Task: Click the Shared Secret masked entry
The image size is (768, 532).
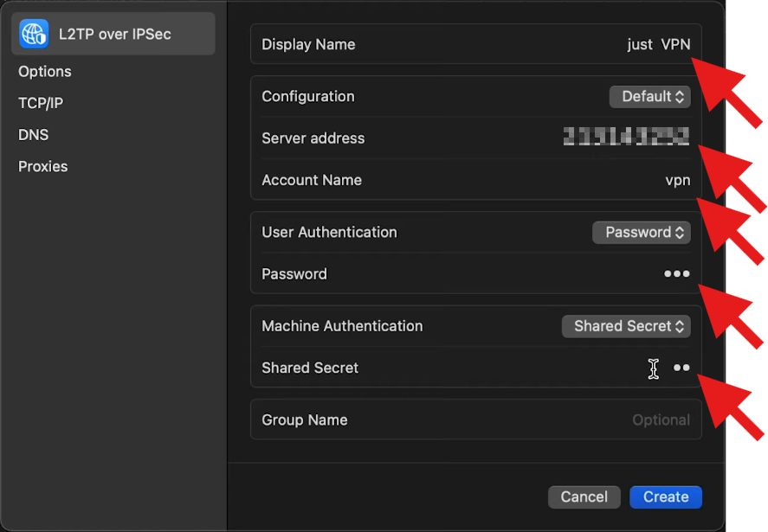Action: point(681,368)
